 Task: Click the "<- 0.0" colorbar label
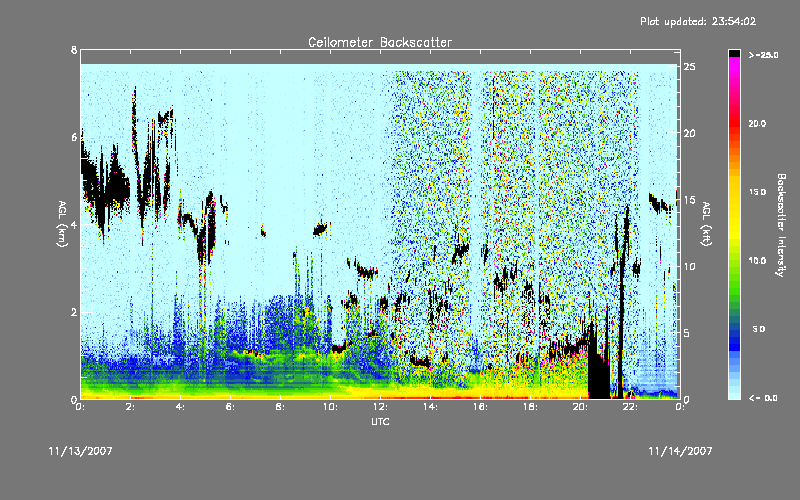[763, 398]
